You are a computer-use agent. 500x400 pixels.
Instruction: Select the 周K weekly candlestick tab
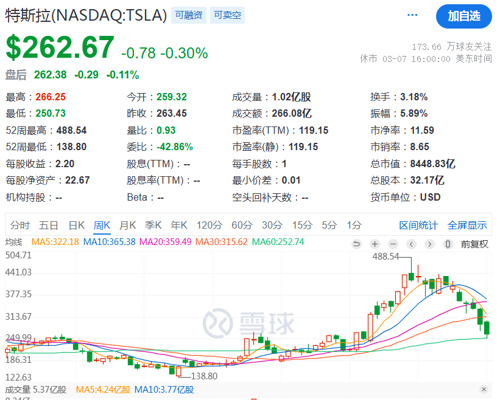pyautogui.click(x=102, y=225)
